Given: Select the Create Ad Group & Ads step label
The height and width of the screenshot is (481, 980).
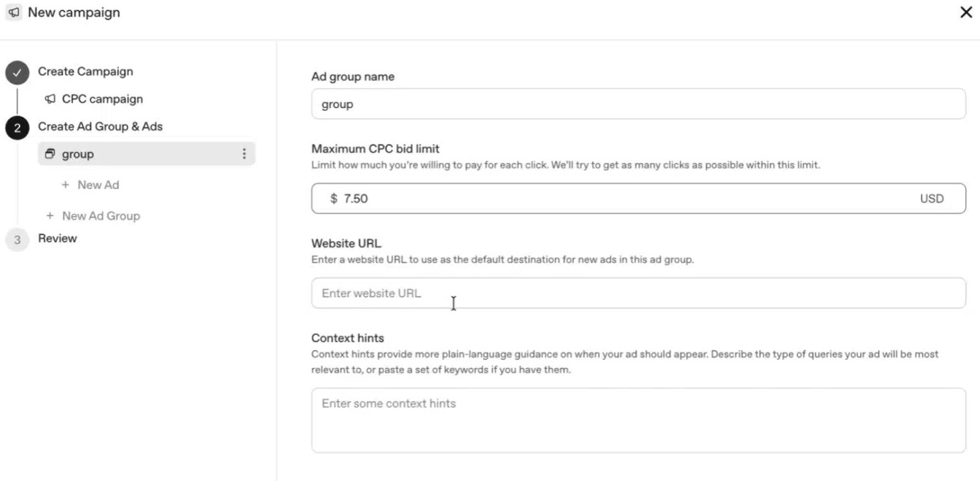Looking at the screenshot, I should coord(100,126).
